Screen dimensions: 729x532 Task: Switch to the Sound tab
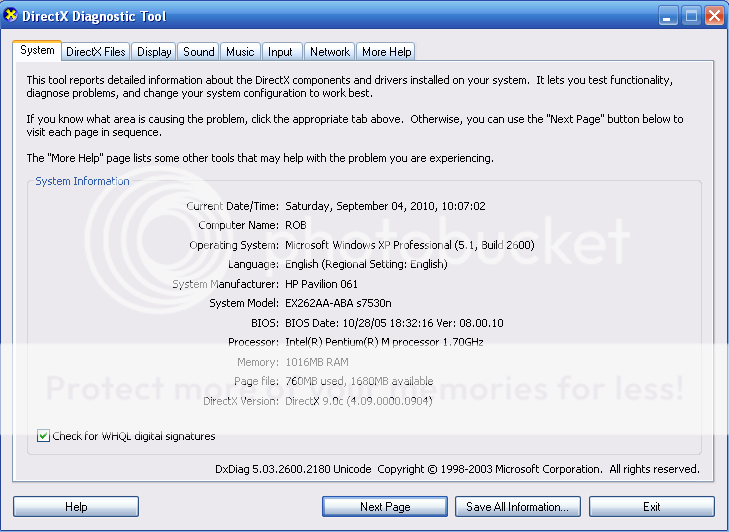tap(199, 52)
